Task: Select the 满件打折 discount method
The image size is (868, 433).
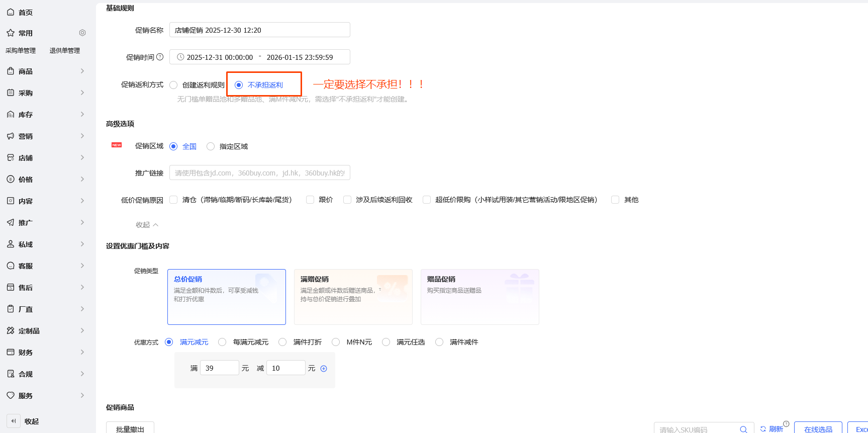Action: coord(282,342)
